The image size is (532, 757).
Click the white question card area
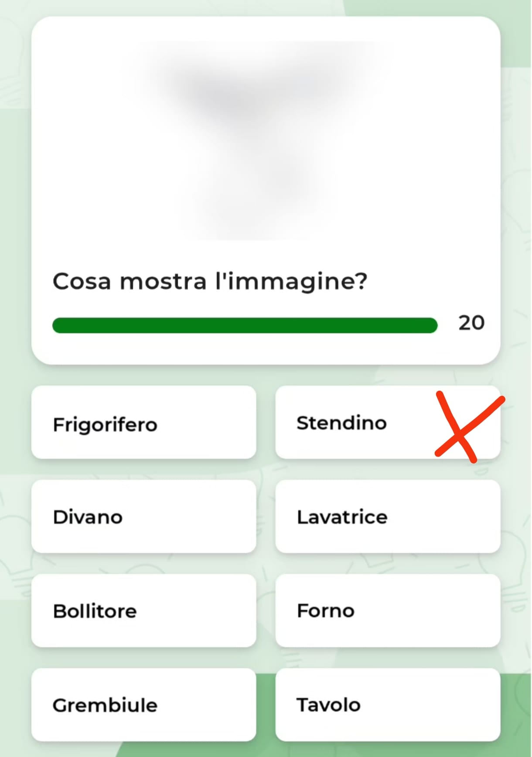point(266,191)
